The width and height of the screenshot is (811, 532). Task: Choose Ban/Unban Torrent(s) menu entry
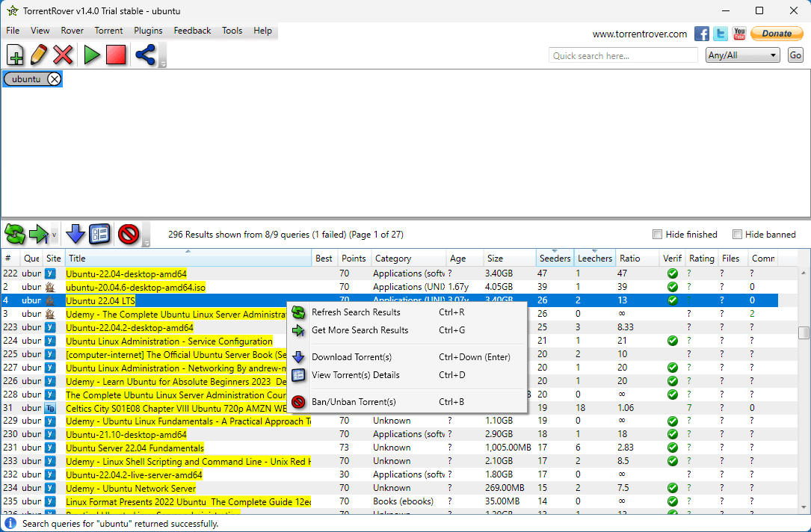coord(407,402)
